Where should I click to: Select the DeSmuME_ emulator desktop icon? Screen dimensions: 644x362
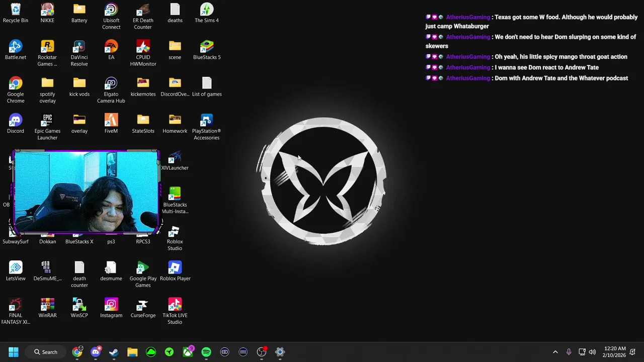[x=47, y=271]
